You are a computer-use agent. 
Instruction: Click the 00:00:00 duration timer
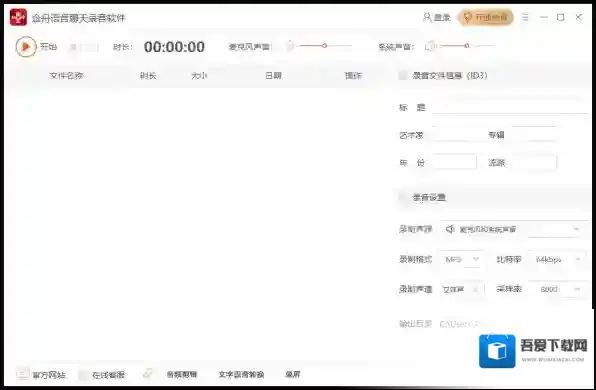(x=174, y=47)
